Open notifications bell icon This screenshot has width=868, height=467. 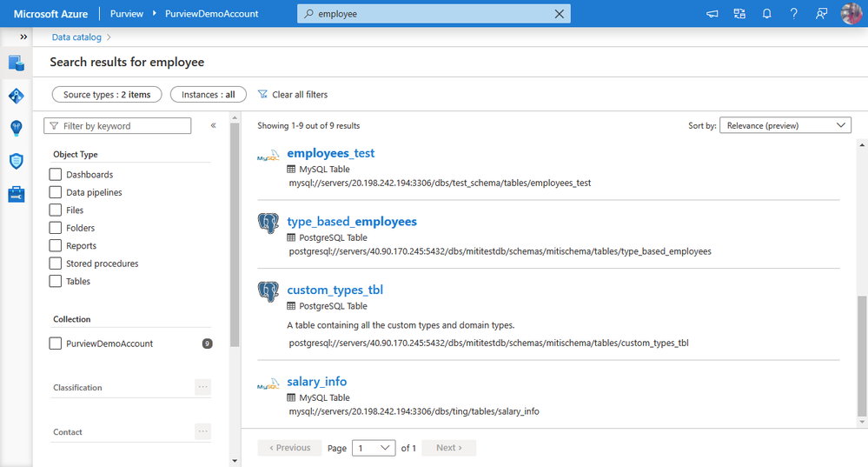[x=766, y=14]
